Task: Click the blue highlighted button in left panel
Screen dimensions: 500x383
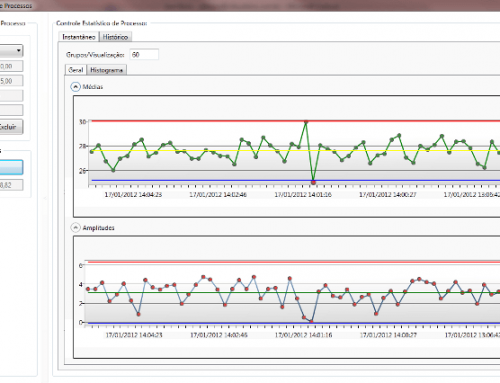Action: [x=11, y=167]
